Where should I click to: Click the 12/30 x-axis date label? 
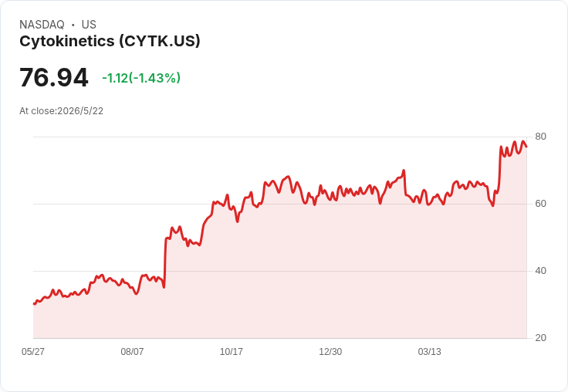coord(330,351)
